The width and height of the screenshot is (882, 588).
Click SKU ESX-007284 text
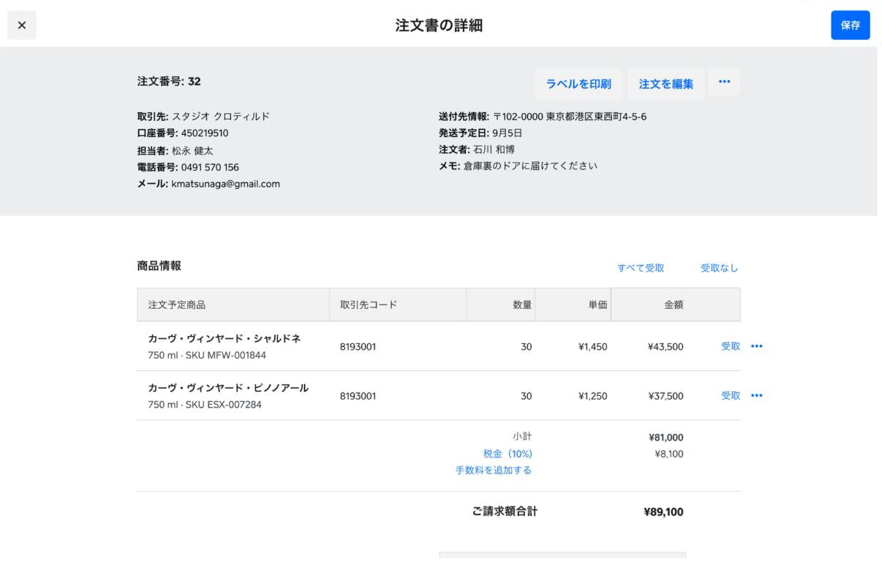pos(224,405)
